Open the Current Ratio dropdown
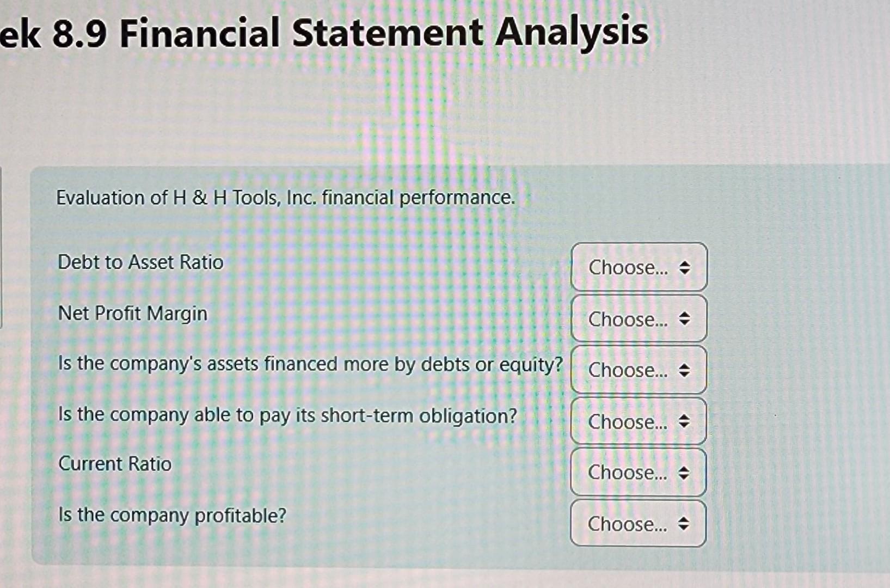Screen dimensions: 890x588 tap(637, 473)
